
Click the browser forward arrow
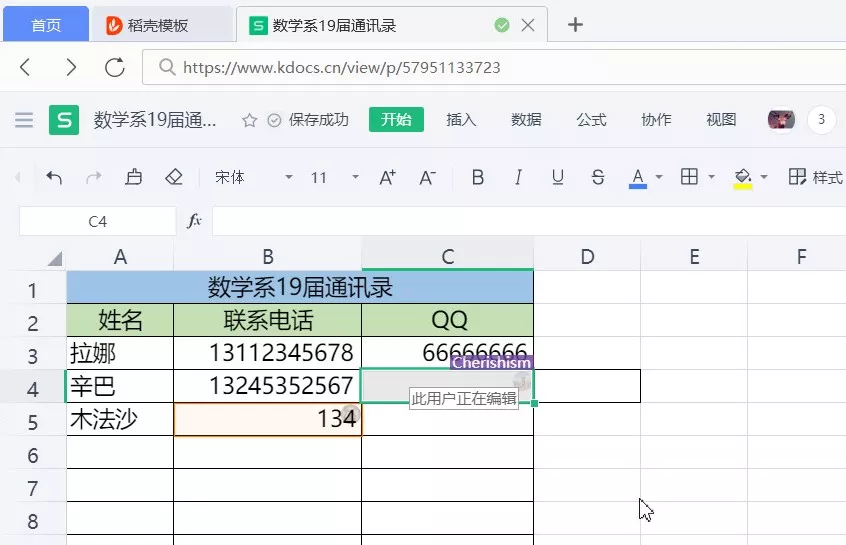click(x=70, y=67)
